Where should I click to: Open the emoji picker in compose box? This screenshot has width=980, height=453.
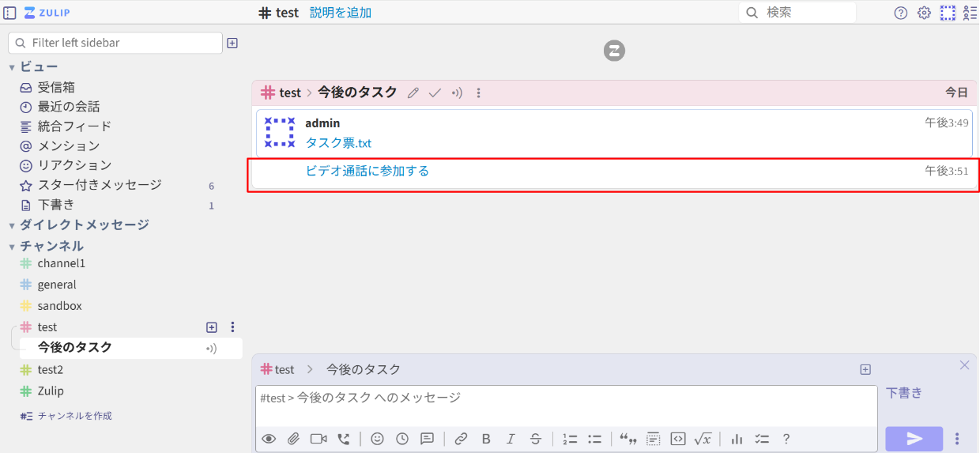377,439
